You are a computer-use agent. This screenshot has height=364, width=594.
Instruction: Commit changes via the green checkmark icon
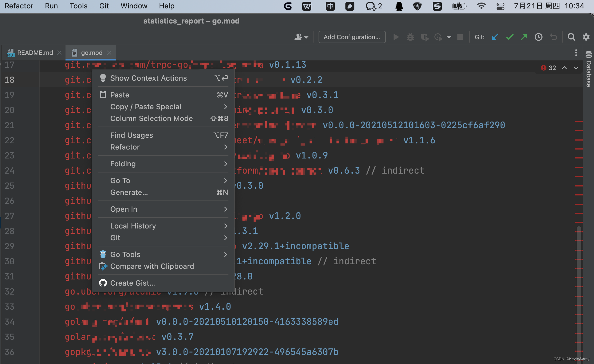point(509,37)
